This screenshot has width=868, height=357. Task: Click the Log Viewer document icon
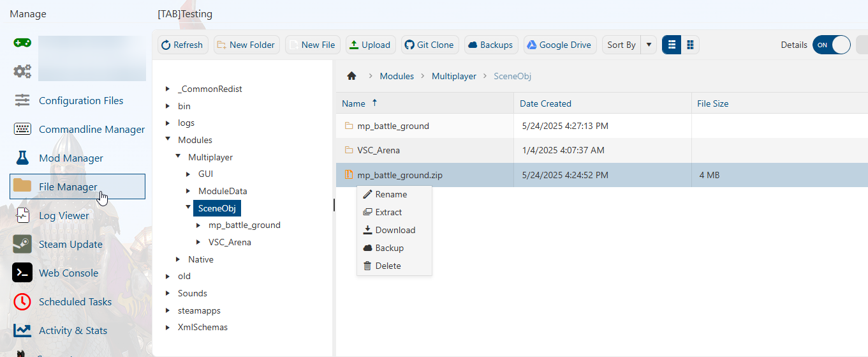(22, 215)
